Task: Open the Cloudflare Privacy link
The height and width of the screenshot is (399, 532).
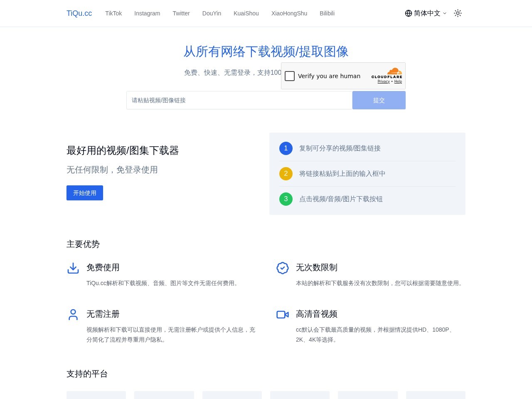Action: 383,81
